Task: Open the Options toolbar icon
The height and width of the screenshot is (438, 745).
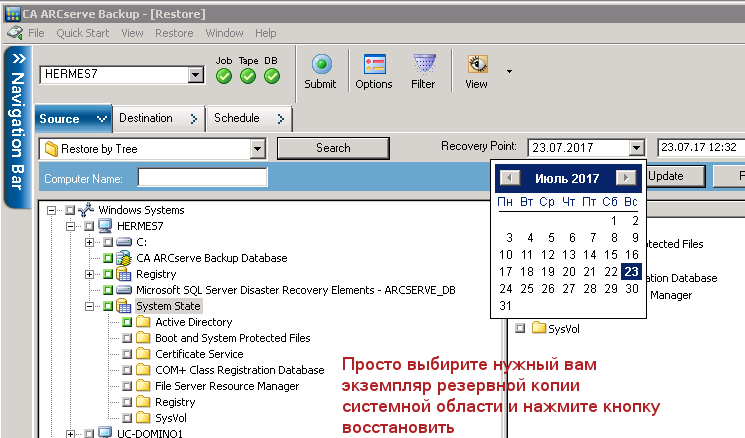Action: click(374, 64)
